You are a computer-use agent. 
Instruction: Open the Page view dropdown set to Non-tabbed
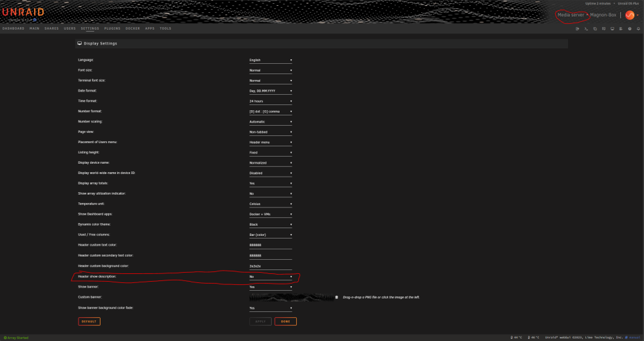270,132
